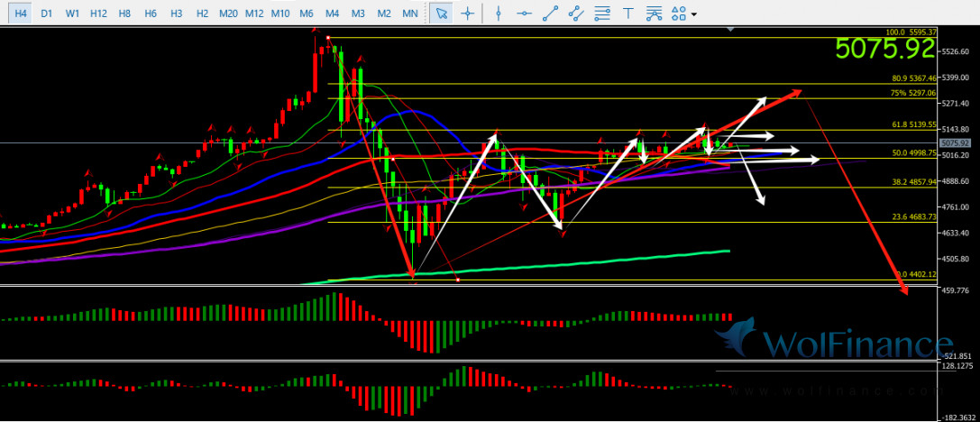Click the text label tool

coord(628,14)
